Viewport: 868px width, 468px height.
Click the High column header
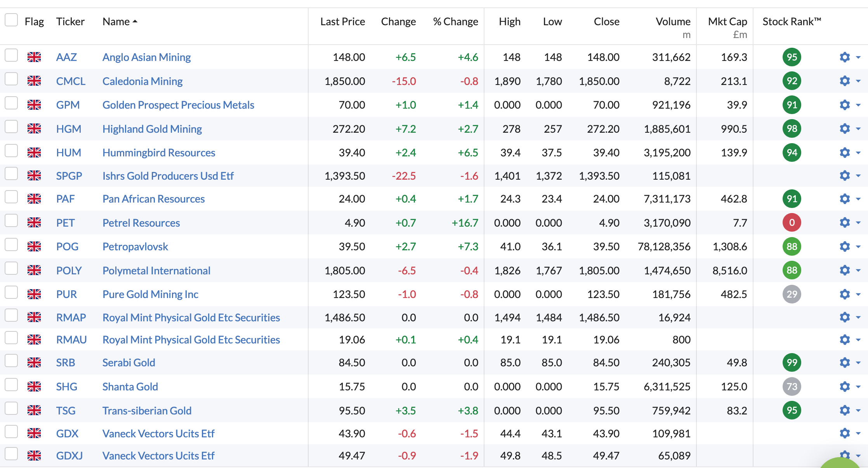click(x=510, y=22)
